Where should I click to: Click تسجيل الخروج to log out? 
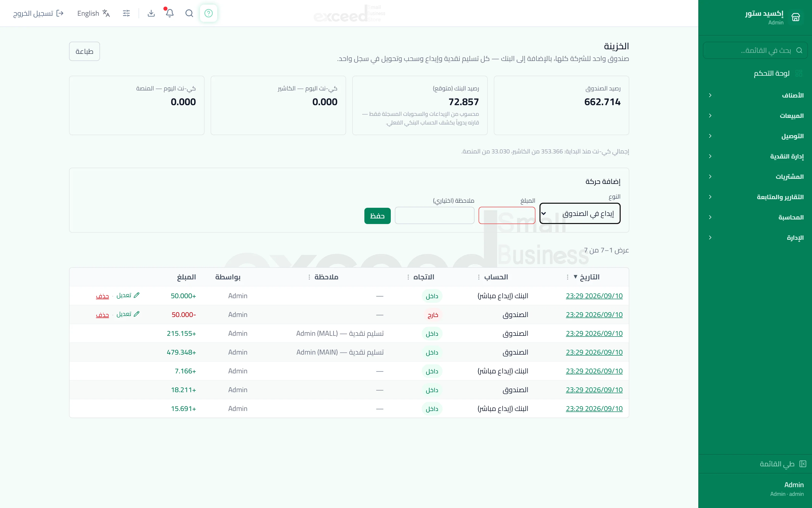38,13
